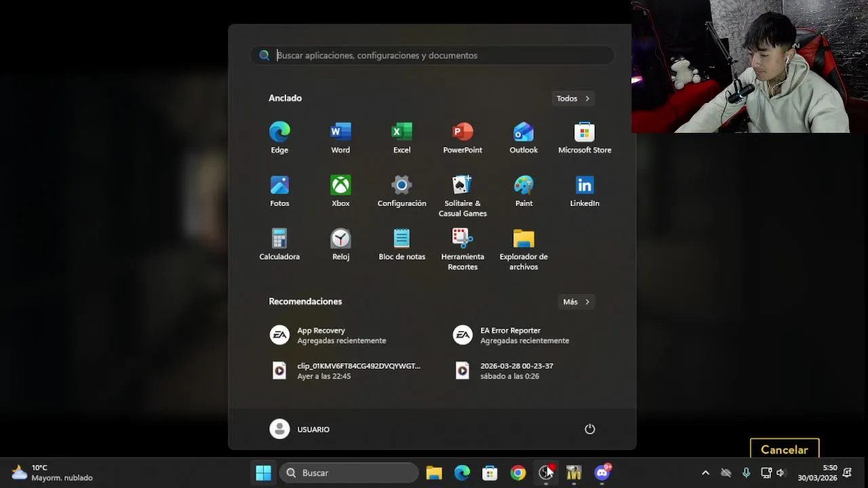This screenshot has height=488, width=868.
Task: Open the Edge app in Start menu
Action: tap(279, 138)
